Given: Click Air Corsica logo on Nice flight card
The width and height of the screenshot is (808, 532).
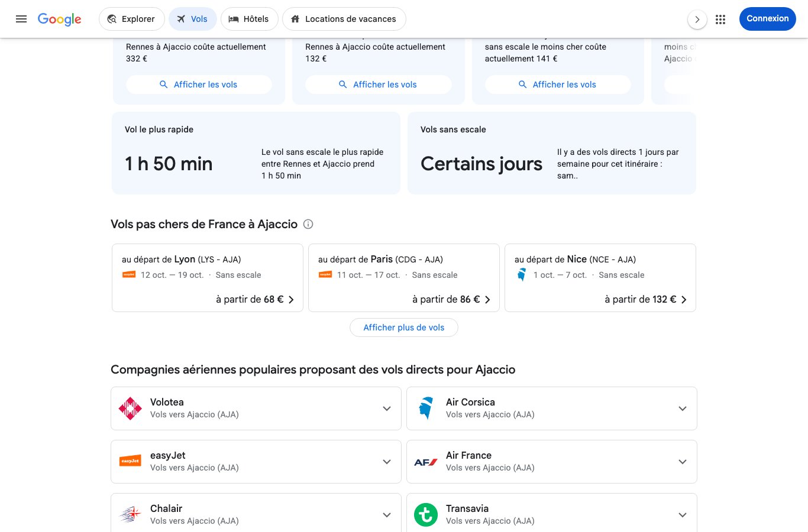Looking at the screenshot, I should 522,274.
